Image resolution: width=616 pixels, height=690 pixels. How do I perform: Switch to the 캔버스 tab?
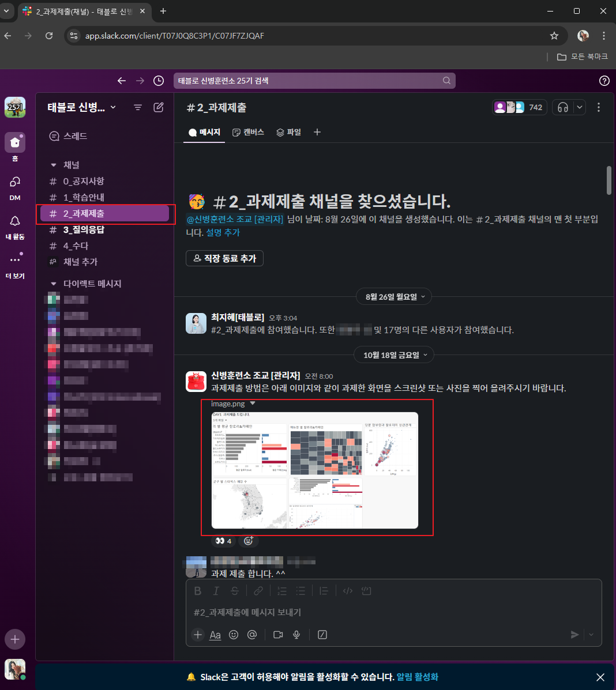coord(249,132)
